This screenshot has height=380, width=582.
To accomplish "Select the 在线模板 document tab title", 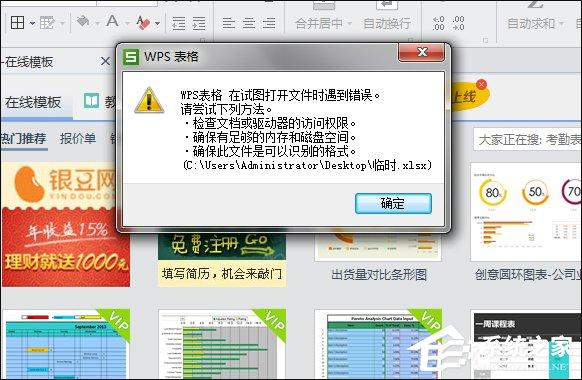I will pyautogui.click(x=28, y=62).
